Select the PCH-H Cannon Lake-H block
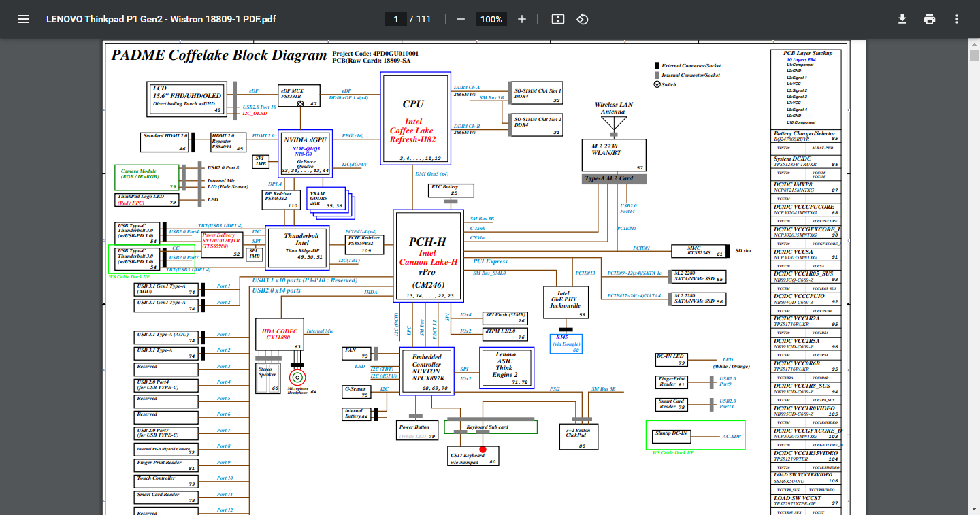Screen dimensions: 980x515 tap(428, 256)
